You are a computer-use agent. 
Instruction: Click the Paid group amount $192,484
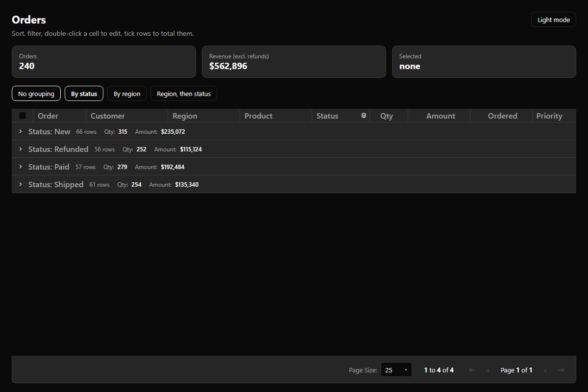point(173,167)
